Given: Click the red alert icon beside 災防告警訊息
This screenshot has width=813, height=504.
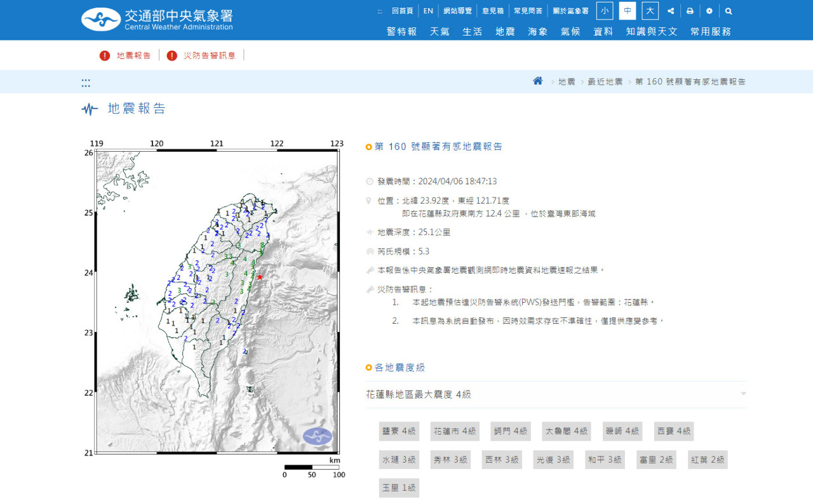Looking at the screenshot, I should [x=172, y=55].
